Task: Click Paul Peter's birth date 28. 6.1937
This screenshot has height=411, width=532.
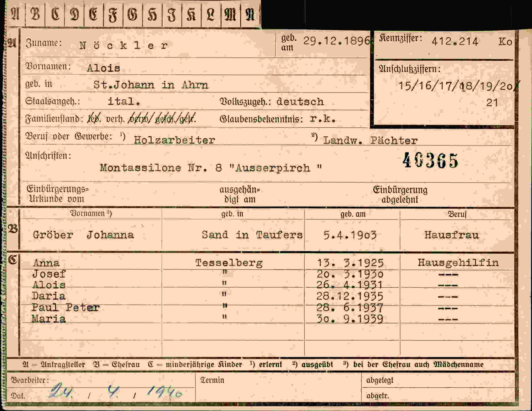Action: pyautogui.click(x=349, y=308)
